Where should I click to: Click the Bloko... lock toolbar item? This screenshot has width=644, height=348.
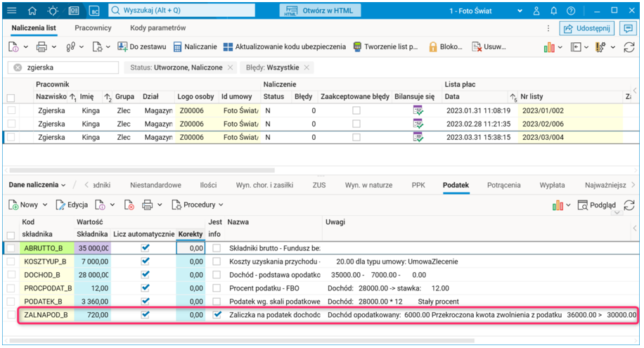(446, 47)
